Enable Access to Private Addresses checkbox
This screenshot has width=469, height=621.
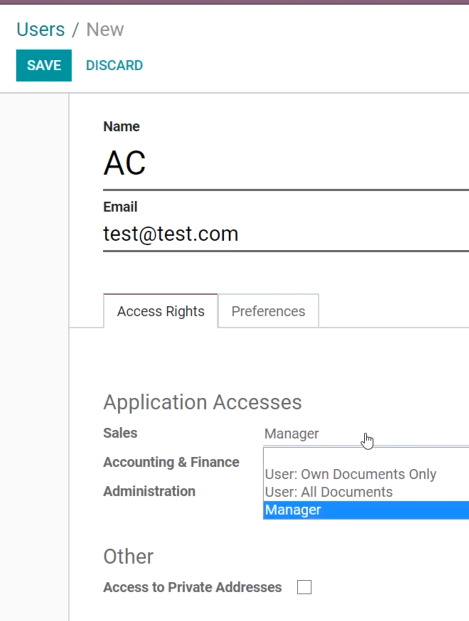[x=304, y=587]
